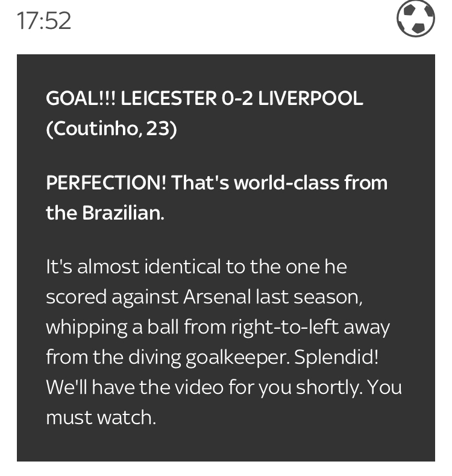The height and width of the screenshot is (476, 452).
Task: Click the word 'Splendid!'
Action: pyautogui.click(x=336, y=357)
